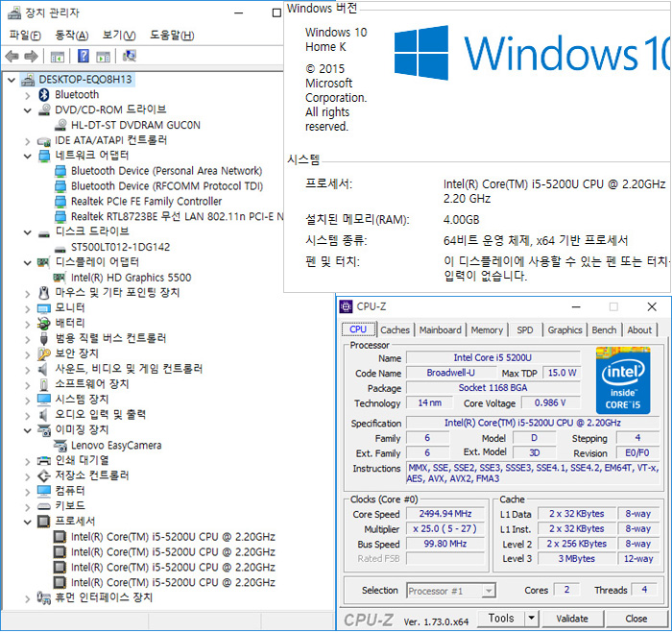Click the Forward arrow in Device Manager toolbar
This screenshot has height=633, width=672.
coord(32,56)
